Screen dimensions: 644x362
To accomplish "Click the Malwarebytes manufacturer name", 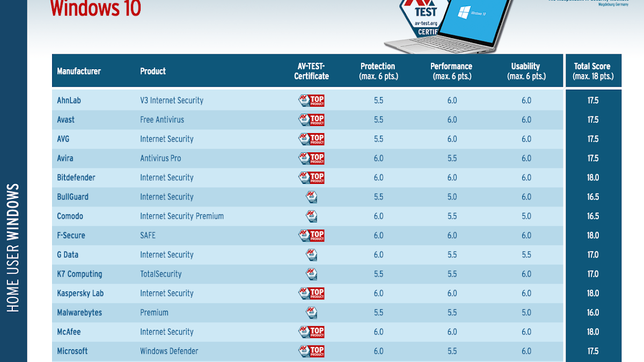I will (79, 313).
